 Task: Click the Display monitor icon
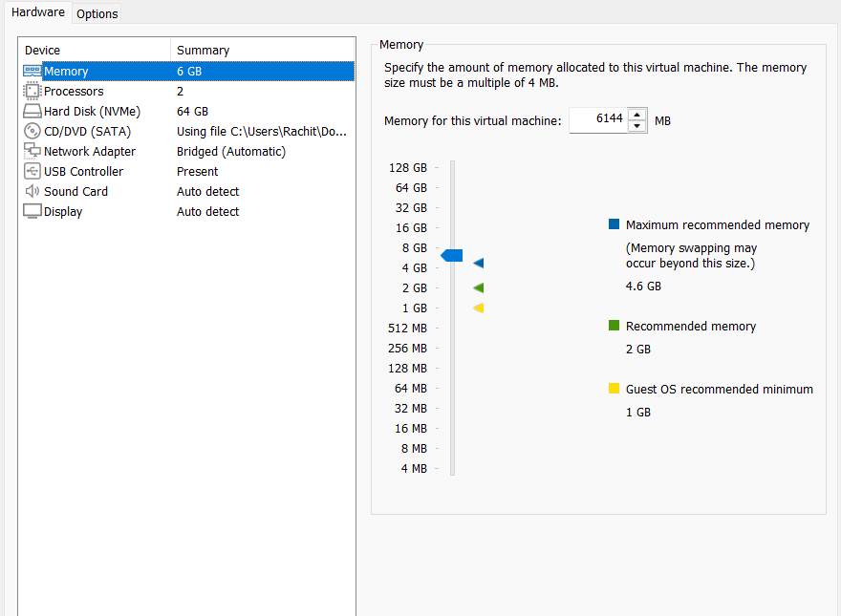tap(32, 211)
